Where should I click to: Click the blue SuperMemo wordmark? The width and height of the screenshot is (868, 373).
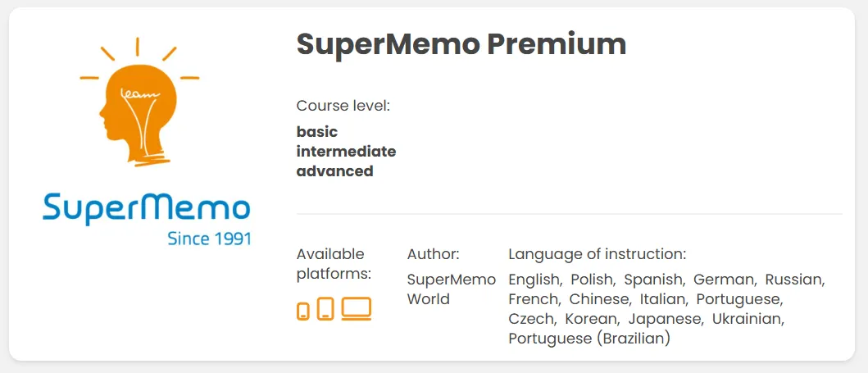pos(147,209)
